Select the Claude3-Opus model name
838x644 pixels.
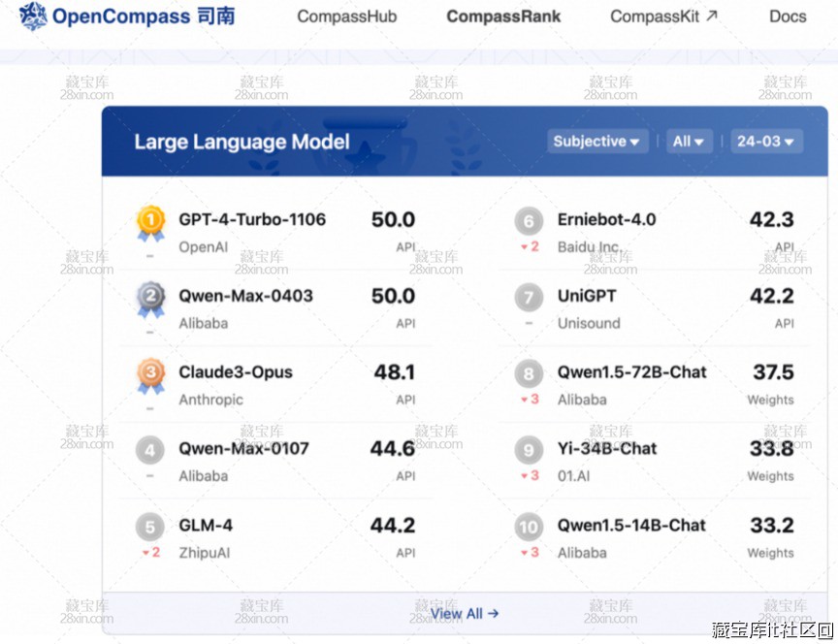[x=236, y=372]
